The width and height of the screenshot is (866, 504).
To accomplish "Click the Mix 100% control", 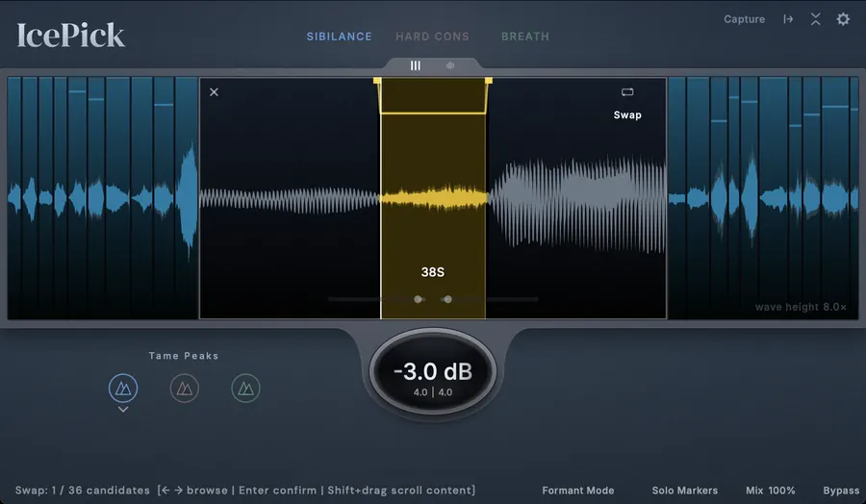I will (x=771, y=491).
